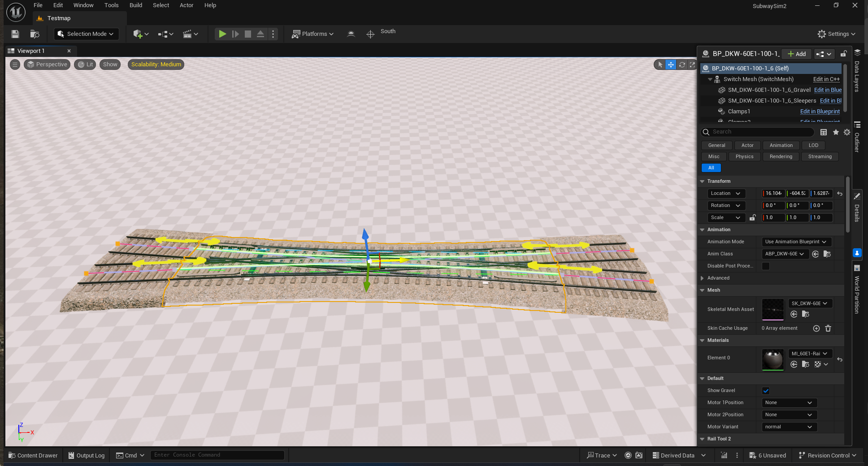Click the rotate gizmo tool in the viewport

(x=682, y=65)
